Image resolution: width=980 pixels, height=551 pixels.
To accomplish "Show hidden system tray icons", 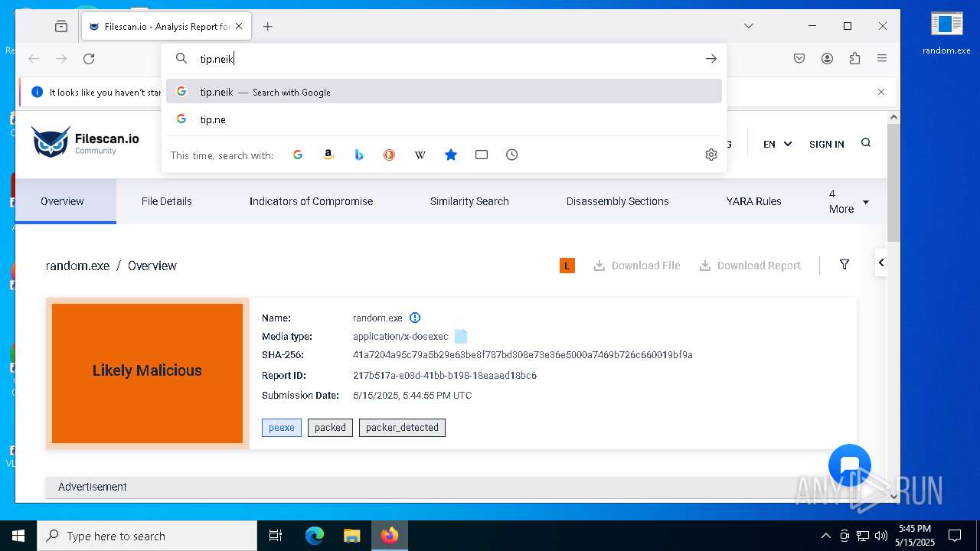I will click(825, 536).
